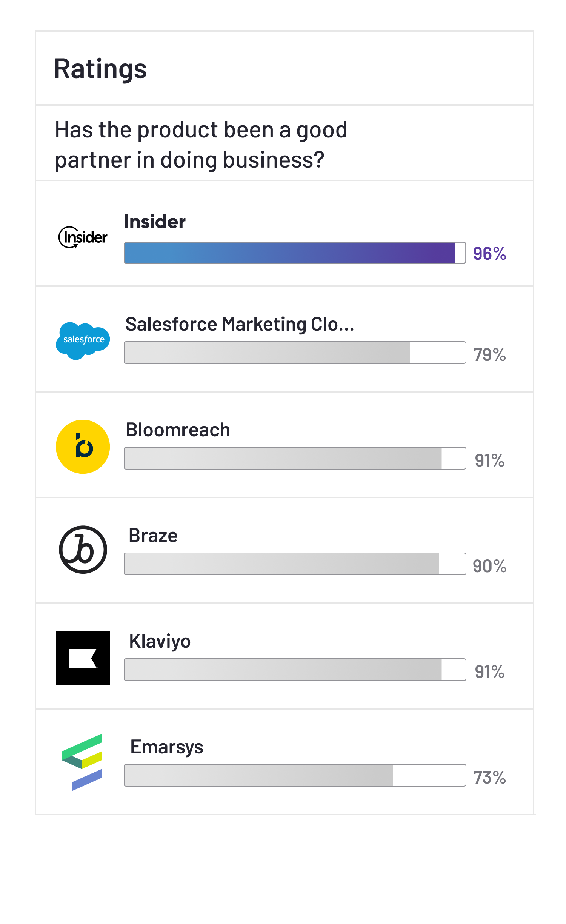Click the Salesforce cloud logo
Image resolution: width=566 pixels, height=924 pixels.
coord(83,340)
